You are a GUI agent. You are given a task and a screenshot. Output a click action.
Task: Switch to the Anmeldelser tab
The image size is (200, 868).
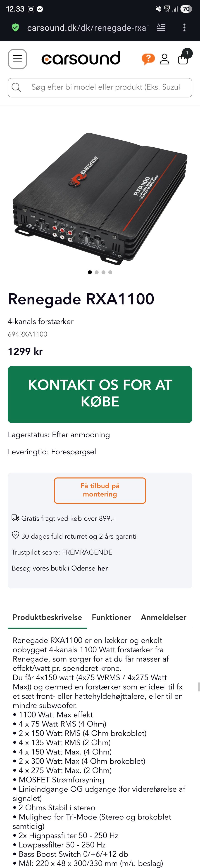[164, 617]
